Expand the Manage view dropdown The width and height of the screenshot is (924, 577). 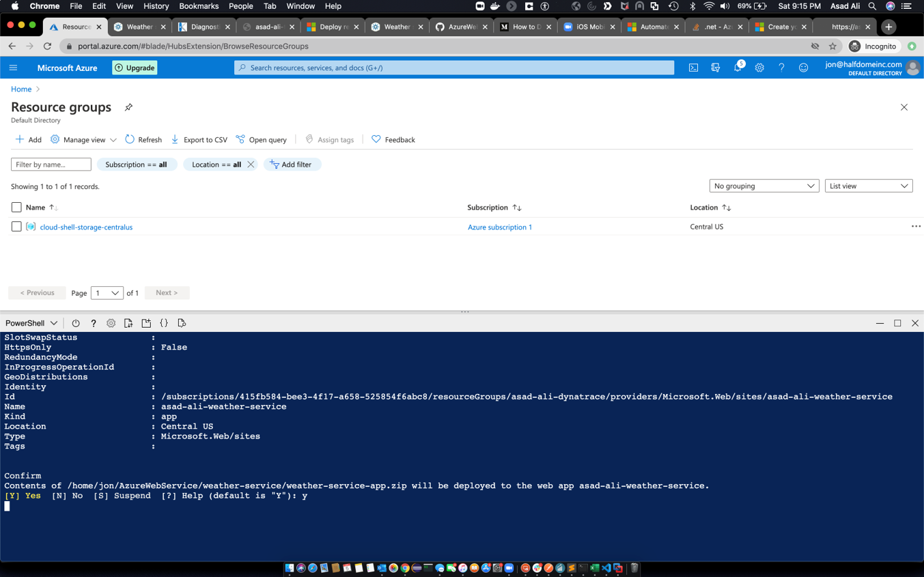click(x=83, y=139)
